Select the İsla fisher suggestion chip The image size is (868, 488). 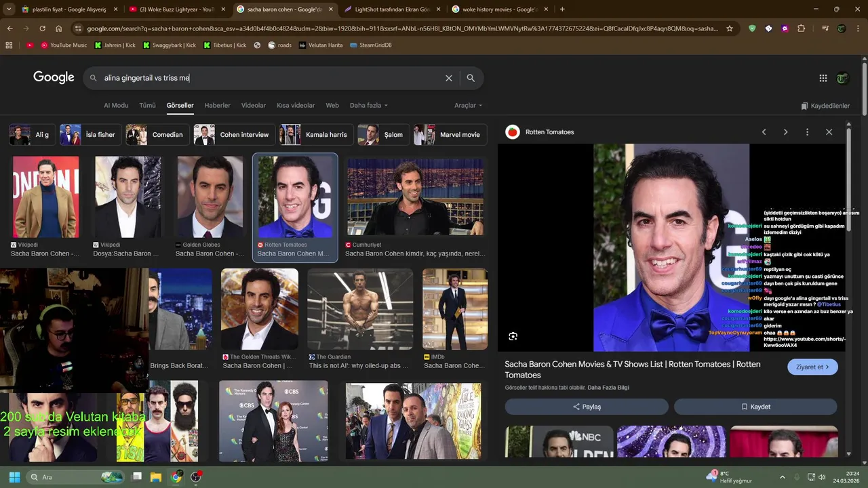pos(91,135)
